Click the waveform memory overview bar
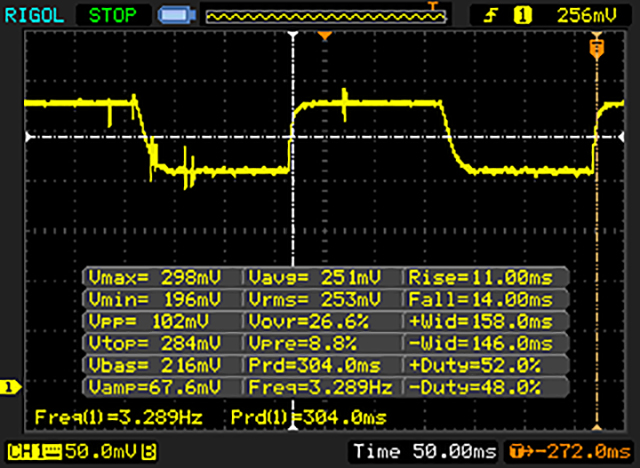640x468 pixels. pyautogui.click(x=326, y=16)
